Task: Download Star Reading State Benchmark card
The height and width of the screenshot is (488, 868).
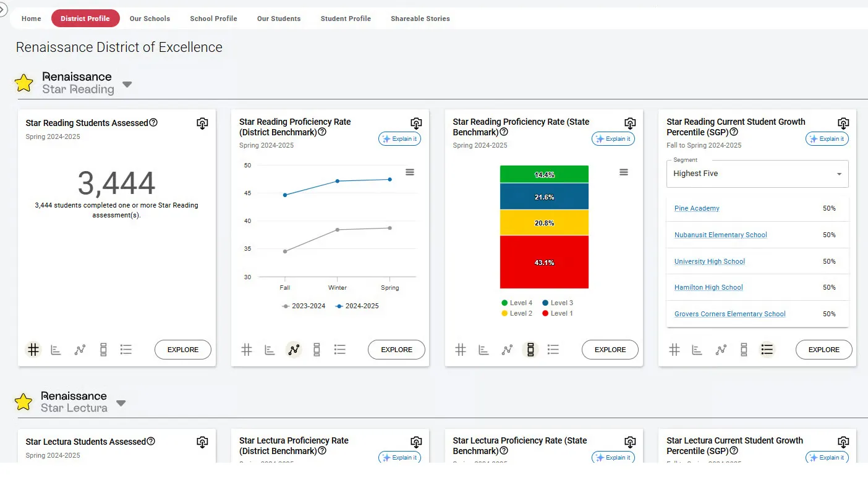Action: [x=630, y=124]
